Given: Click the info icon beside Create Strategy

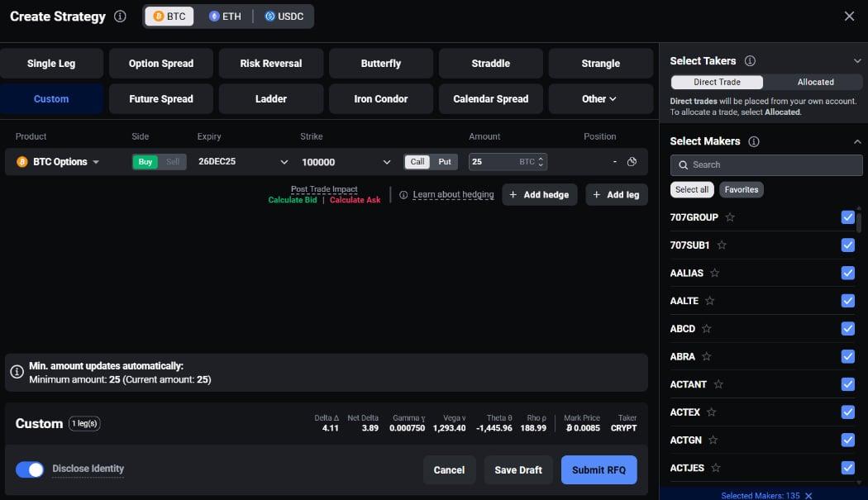Looking at the screenshot, I should 121,17.
